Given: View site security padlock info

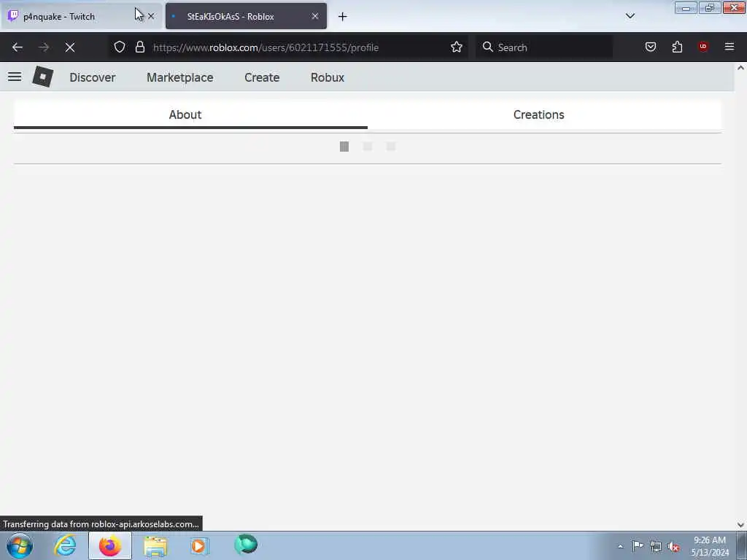Looking at the screenshot, I should pos(139,47).
